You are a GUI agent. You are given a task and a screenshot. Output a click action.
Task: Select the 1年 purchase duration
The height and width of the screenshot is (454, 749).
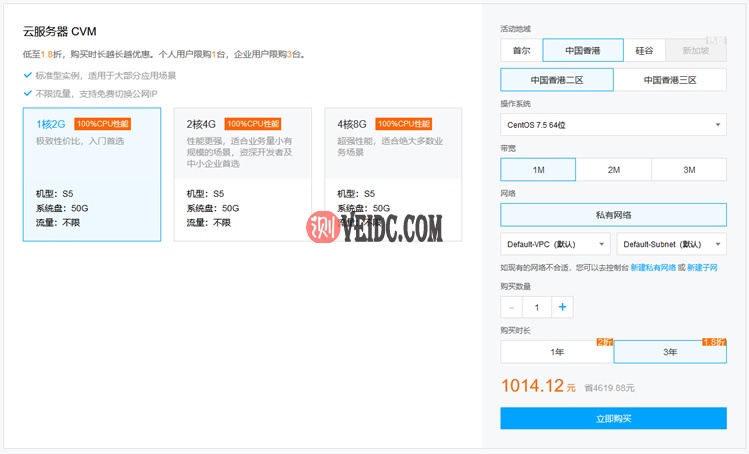pyautogui.click(x=557, y=352)
